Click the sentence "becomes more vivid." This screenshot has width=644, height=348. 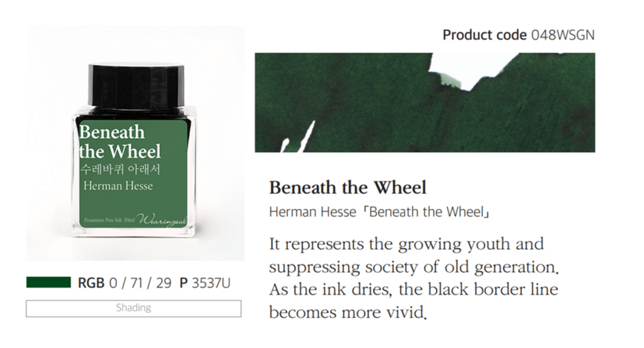tap(348, 312)
